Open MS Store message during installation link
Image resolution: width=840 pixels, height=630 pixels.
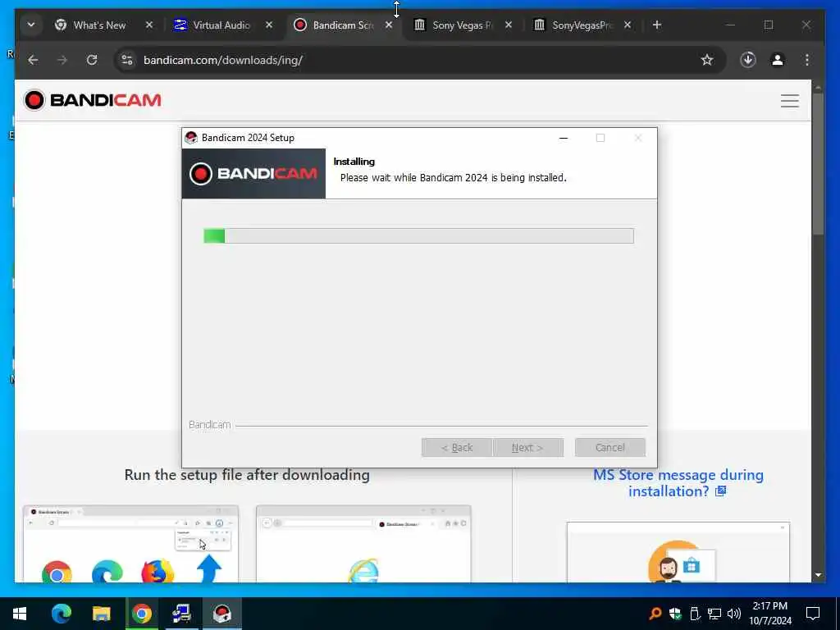tap(678, 482)
